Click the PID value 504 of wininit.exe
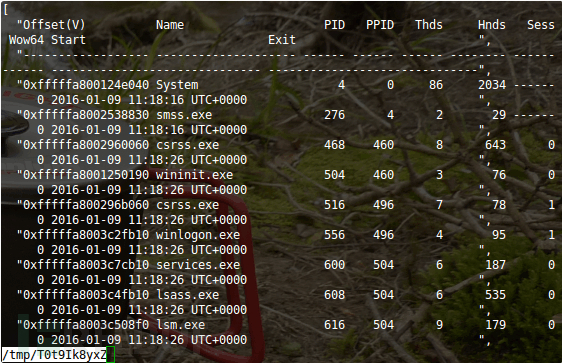Viewport: 562px width, 363px height. pos(334,175)
